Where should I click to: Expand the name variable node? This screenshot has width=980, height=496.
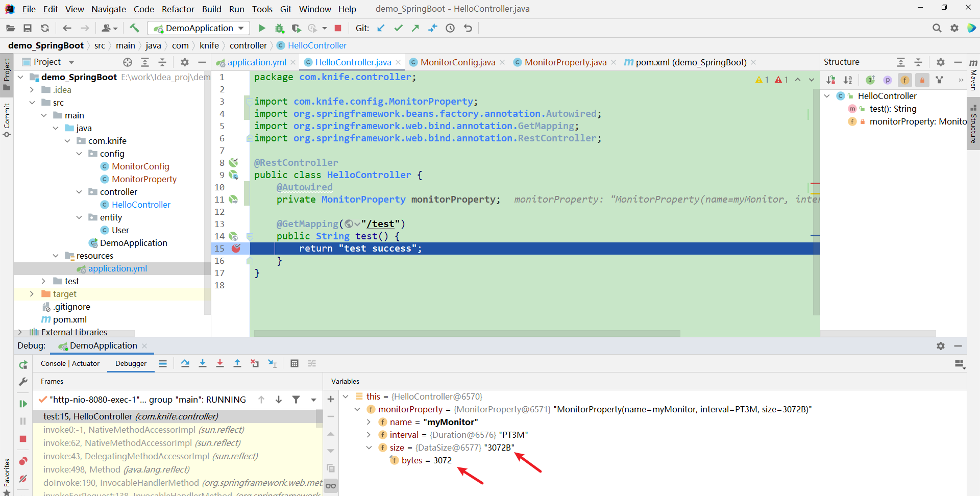pyautogui.click(x=369, y=422)
